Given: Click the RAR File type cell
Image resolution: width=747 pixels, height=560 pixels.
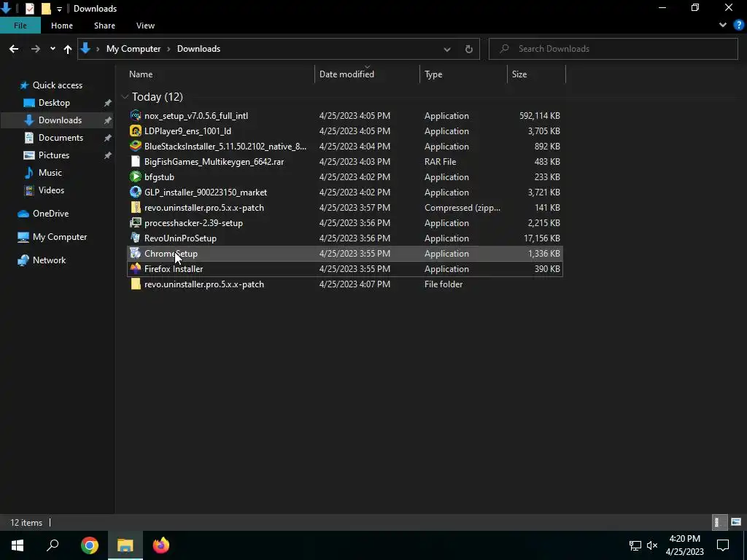Looking at the screenshot, I should point(440,161).
